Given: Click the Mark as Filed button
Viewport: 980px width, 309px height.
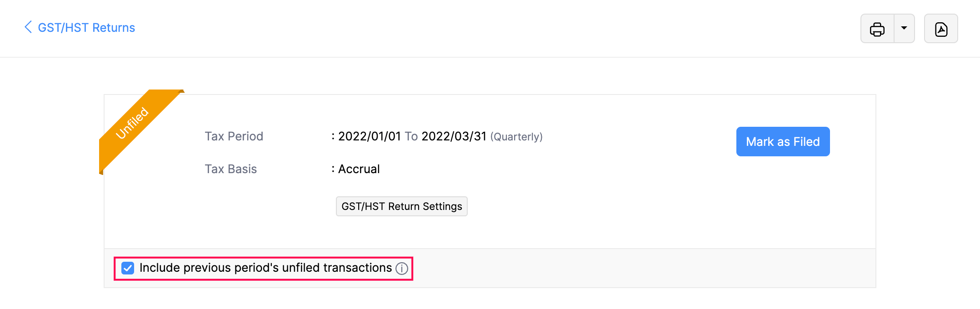Looking at the screenshot, I should [782, 141].
